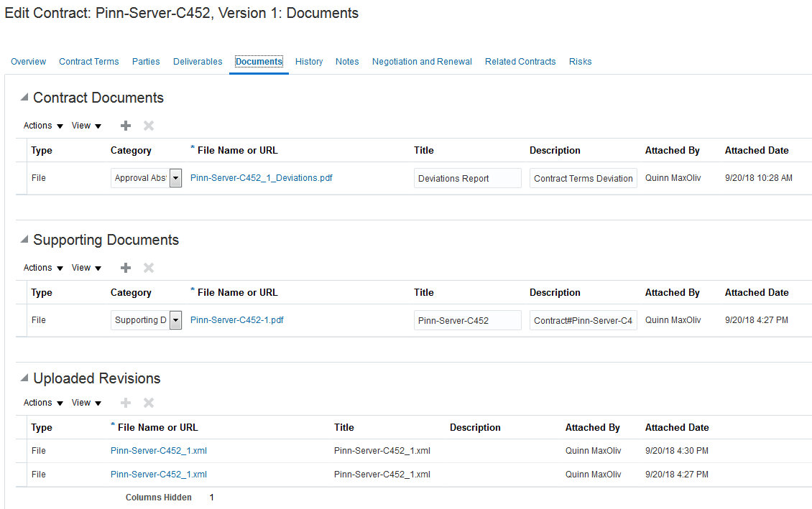
Task: Click the Deviations Report title field
Action: (x=467, y=178)
